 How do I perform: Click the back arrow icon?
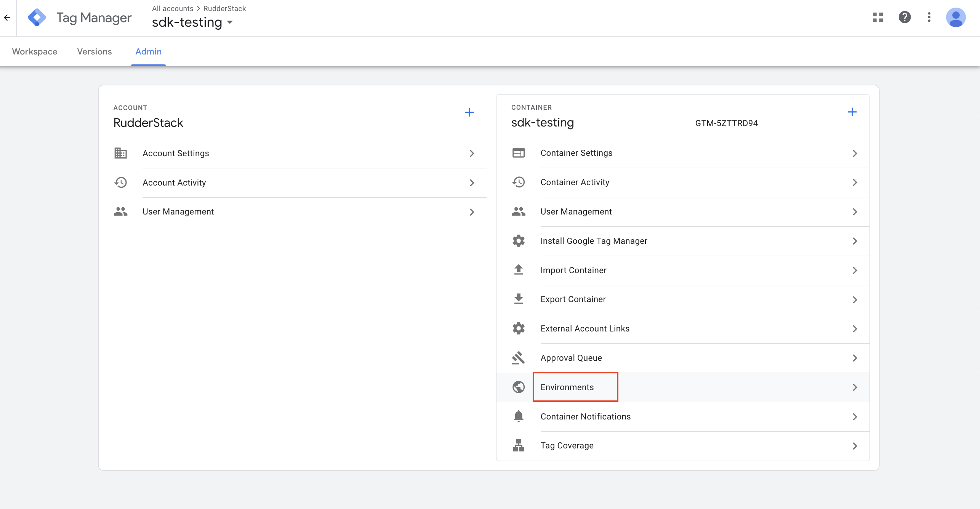[7, 18]
